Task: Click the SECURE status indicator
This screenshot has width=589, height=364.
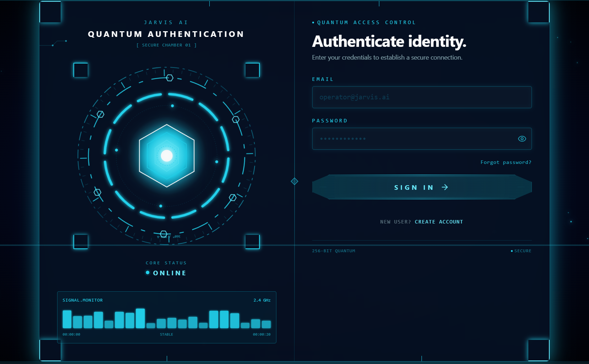Action: click(521, 251)
